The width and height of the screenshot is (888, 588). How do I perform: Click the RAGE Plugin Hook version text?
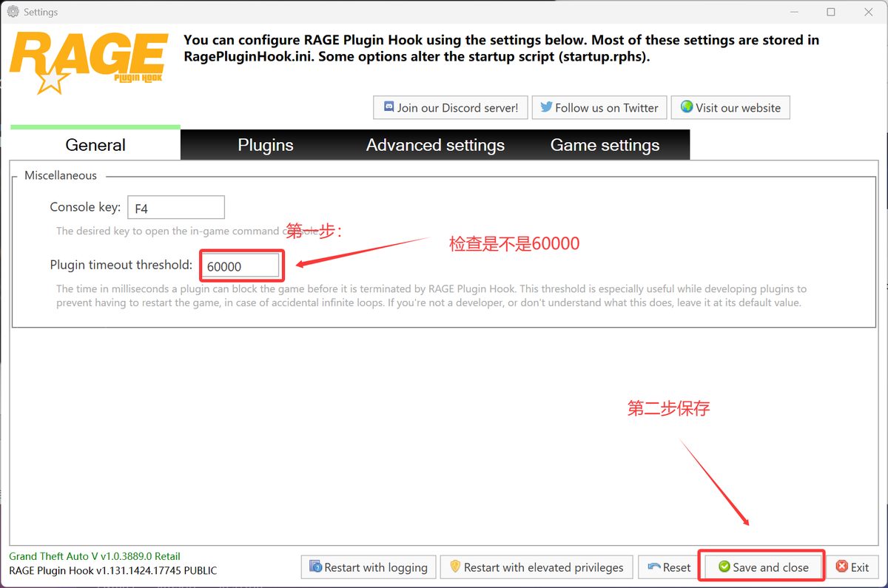[113, 570]
